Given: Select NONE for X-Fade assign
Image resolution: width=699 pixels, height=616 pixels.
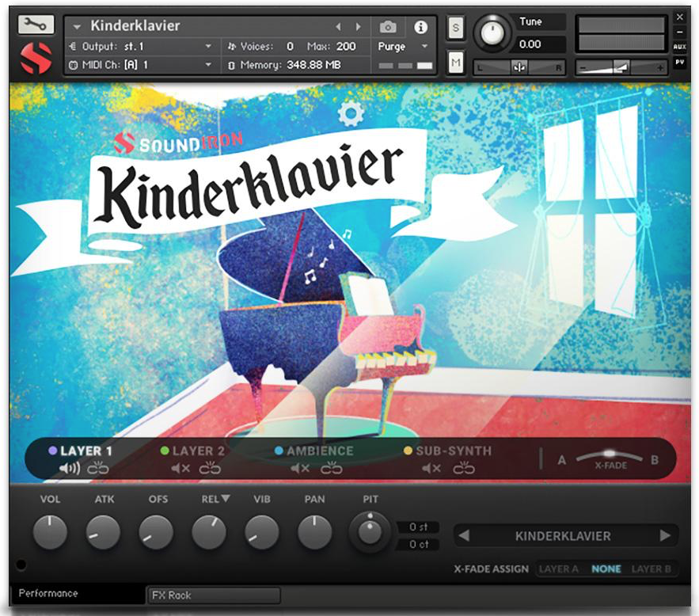Looking at the screenshot, I should pos(606,568).
